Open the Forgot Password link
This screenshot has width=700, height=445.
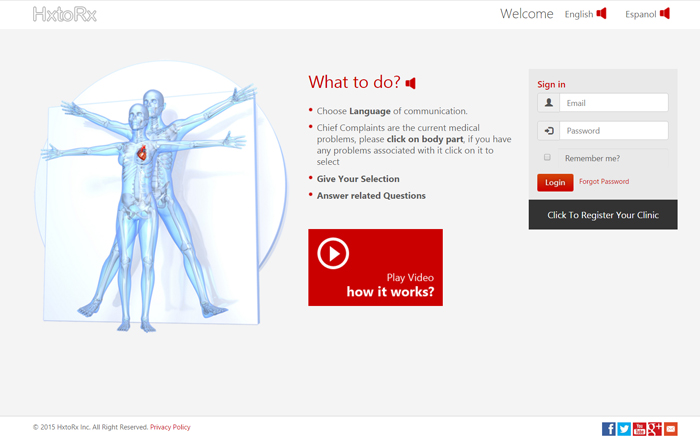pos(604,181)
